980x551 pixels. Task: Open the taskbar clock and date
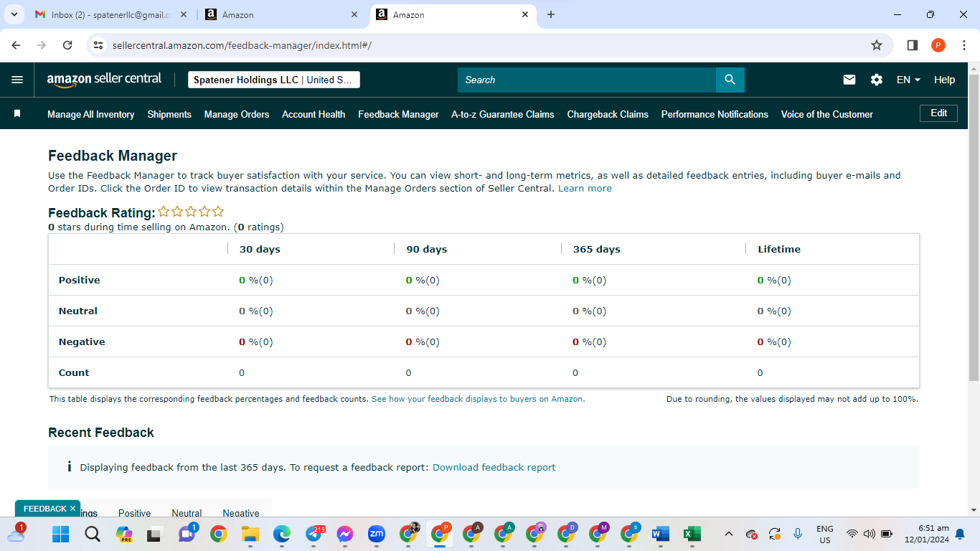point(927,534)
